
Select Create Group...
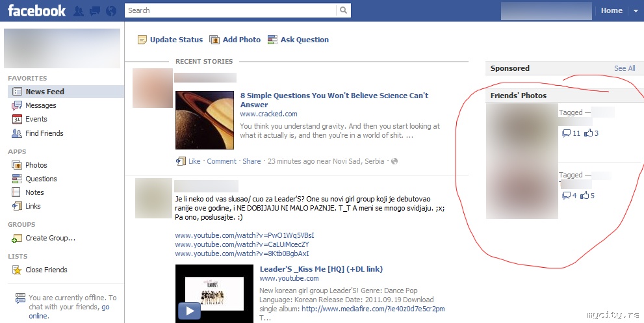51,238
